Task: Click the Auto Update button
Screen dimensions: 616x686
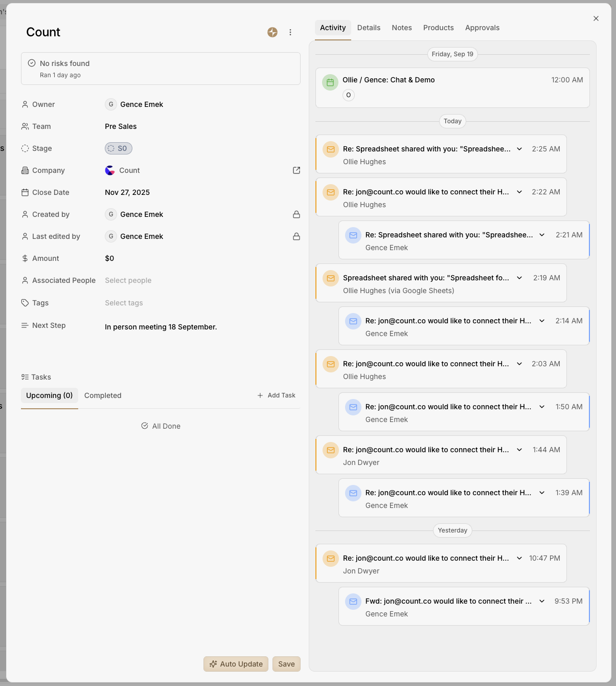Action: pos(236,664)
